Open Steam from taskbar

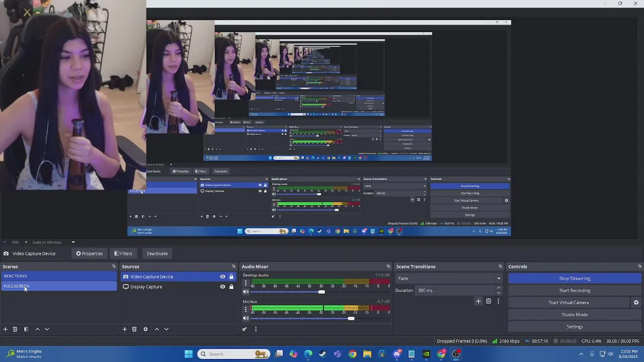click(323, 354)
